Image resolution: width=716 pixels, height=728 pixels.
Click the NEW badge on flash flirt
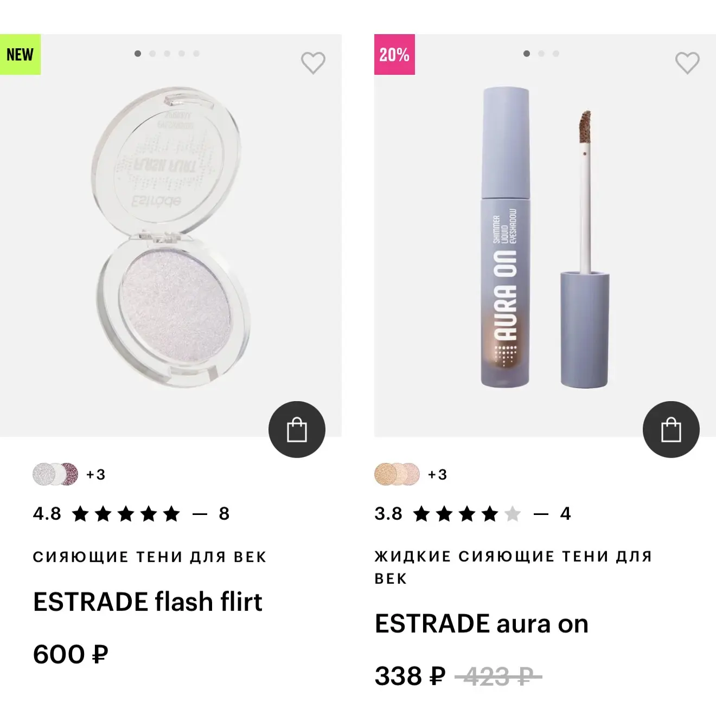[x=20, y=54]
